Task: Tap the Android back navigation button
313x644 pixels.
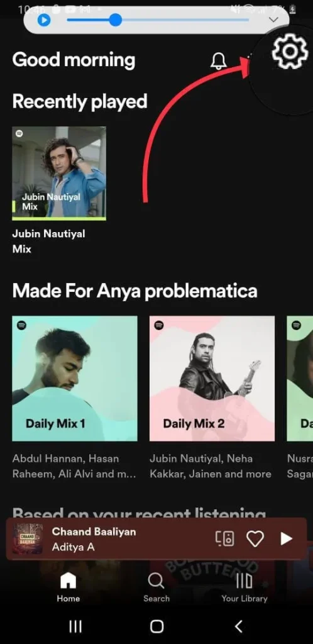Action: pyautogui.click(x=238, y=626)
